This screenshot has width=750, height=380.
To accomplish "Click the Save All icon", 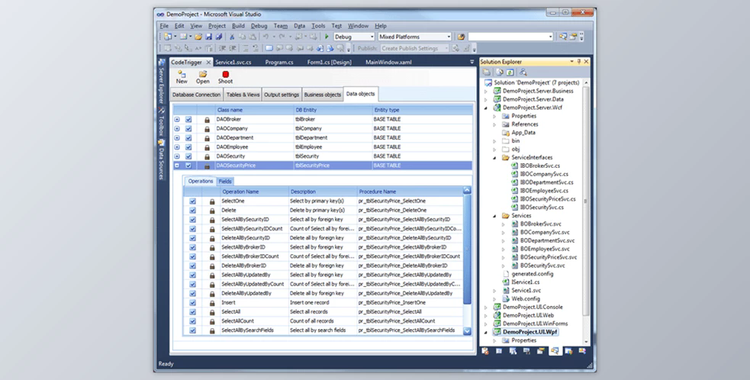I will [219, 37].
